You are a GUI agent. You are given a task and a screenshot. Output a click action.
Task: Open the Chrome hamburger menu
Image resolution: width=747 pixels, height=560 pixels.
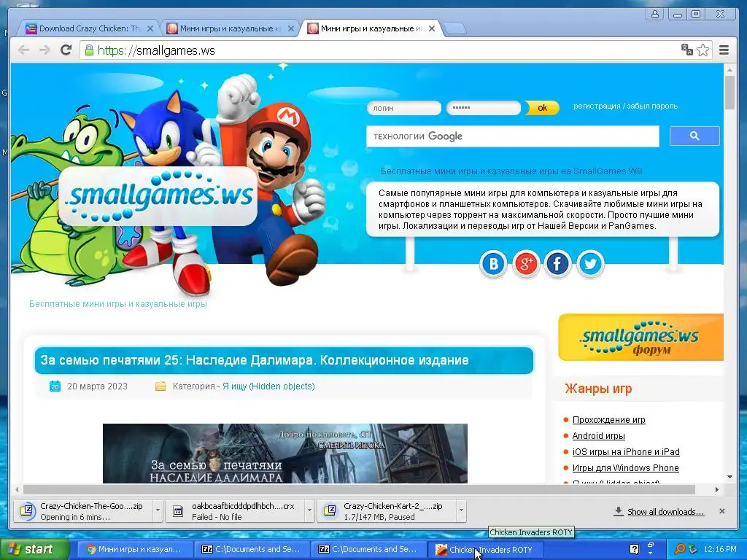[724, 50]
